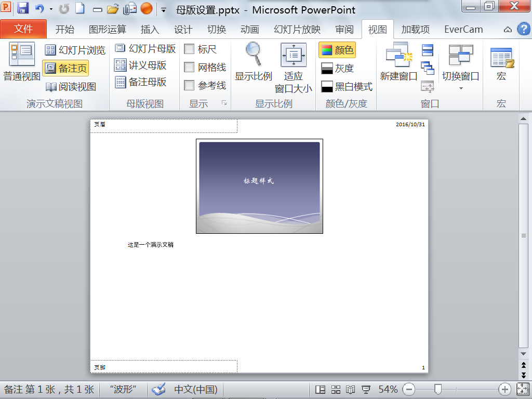
Task: Click the minimize ribbon caret icon
Action: point(508,30)
